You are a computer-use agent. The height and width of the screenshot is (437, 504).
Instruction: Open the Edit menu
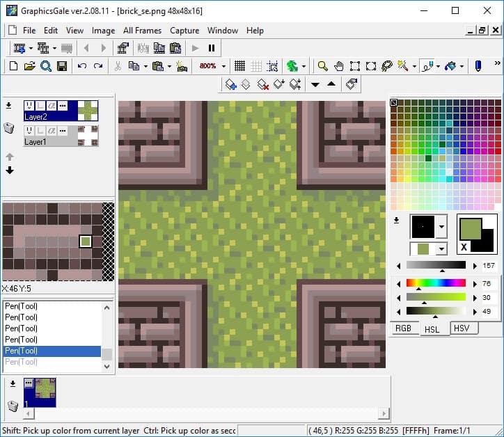click(x=51, y=31)
